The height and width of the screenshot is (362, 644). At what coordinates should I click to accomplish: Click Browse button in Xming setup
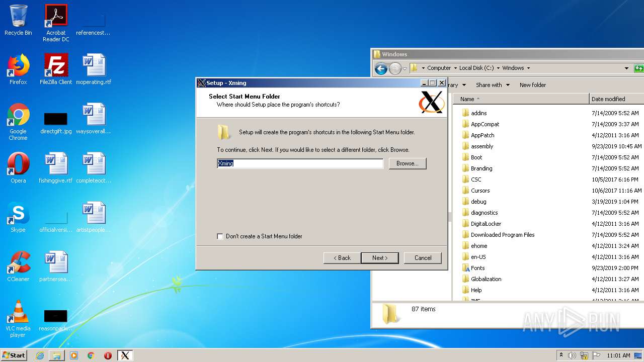[x=407, y=163]
